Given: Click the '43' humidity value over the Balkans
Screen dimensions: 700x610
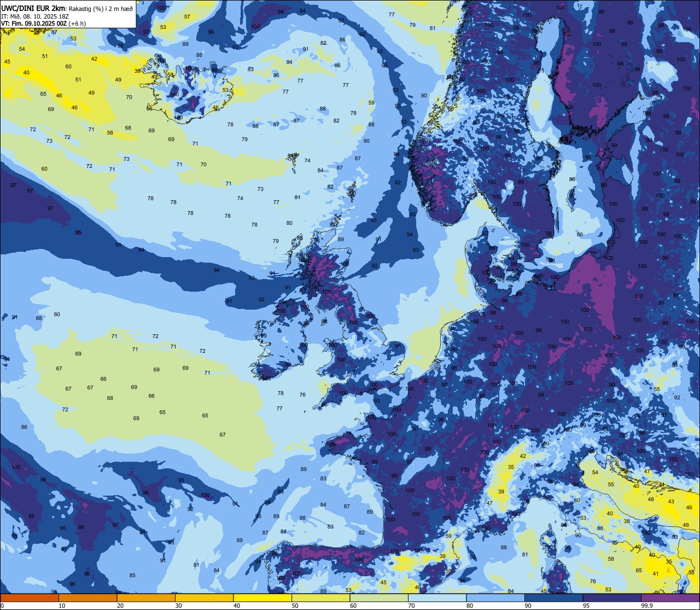Looking at the screenshot, I should tap(672, 501).
